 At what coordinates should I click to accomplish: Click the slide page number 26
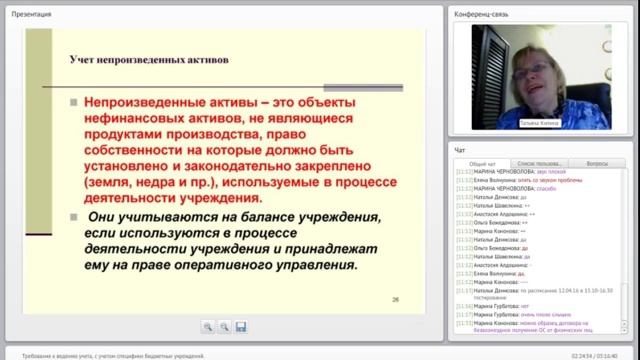(396, 300)
